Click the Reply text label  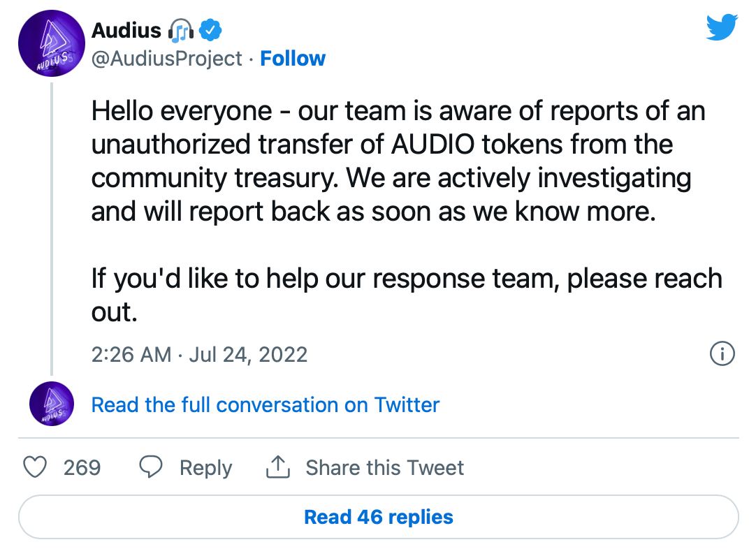205,467
